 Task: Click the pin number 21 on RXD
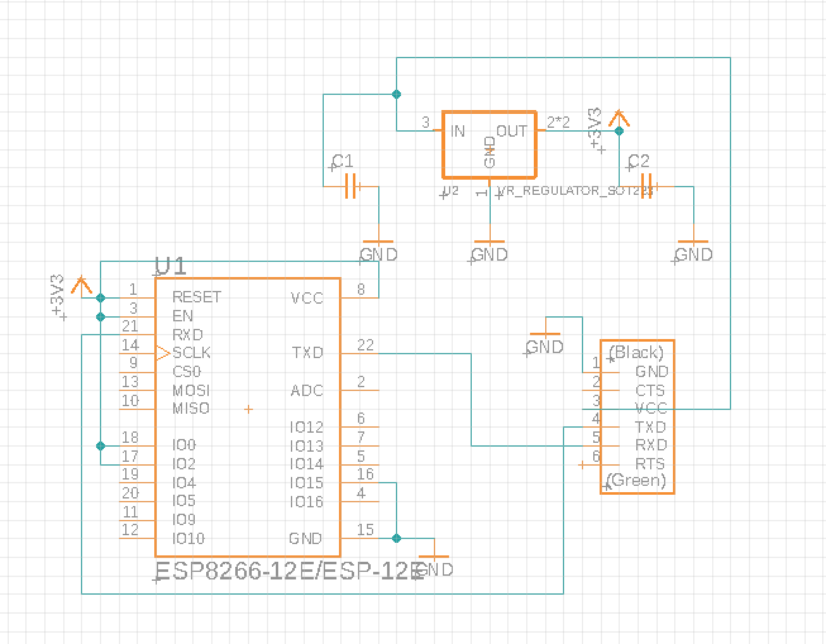pyautogui.click(x=130, y=326)
